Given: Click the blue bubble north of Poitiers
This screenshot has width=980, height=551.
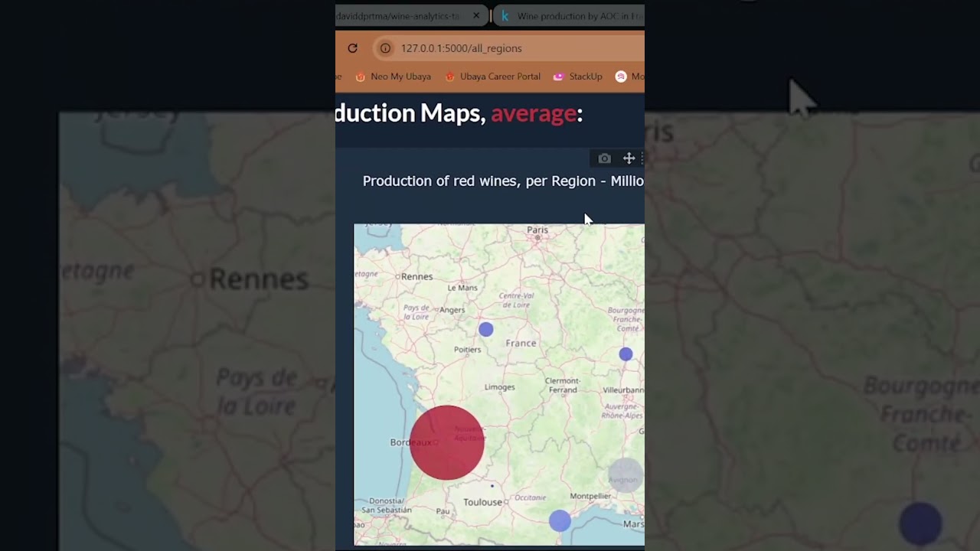Looking at the screenshot, I should (x=486, y=329).
